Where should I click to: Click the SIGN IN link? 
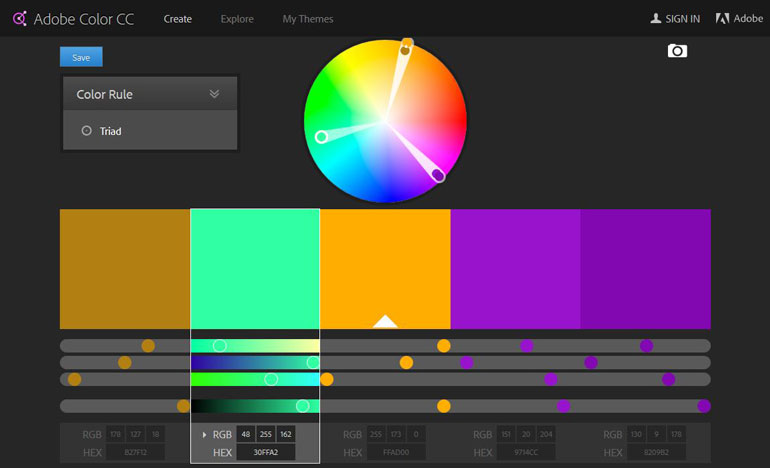[x=682, y=19]
